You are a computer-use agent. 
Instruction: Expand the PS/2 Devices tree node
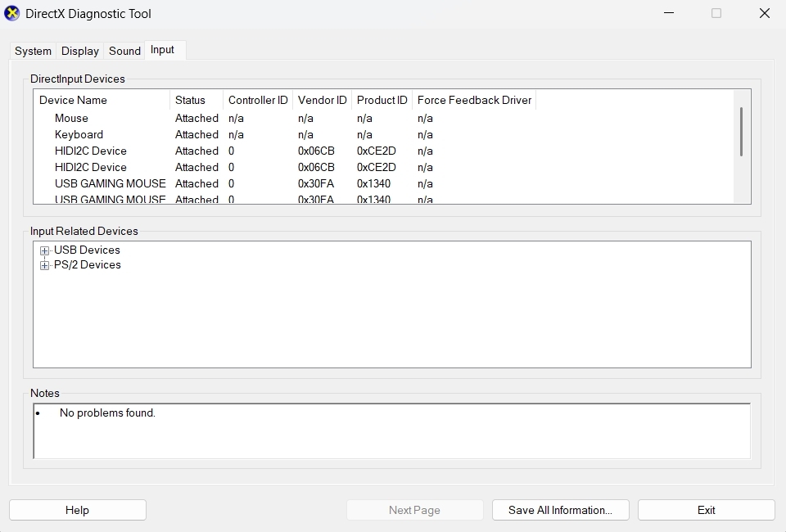tap(44, 265)
